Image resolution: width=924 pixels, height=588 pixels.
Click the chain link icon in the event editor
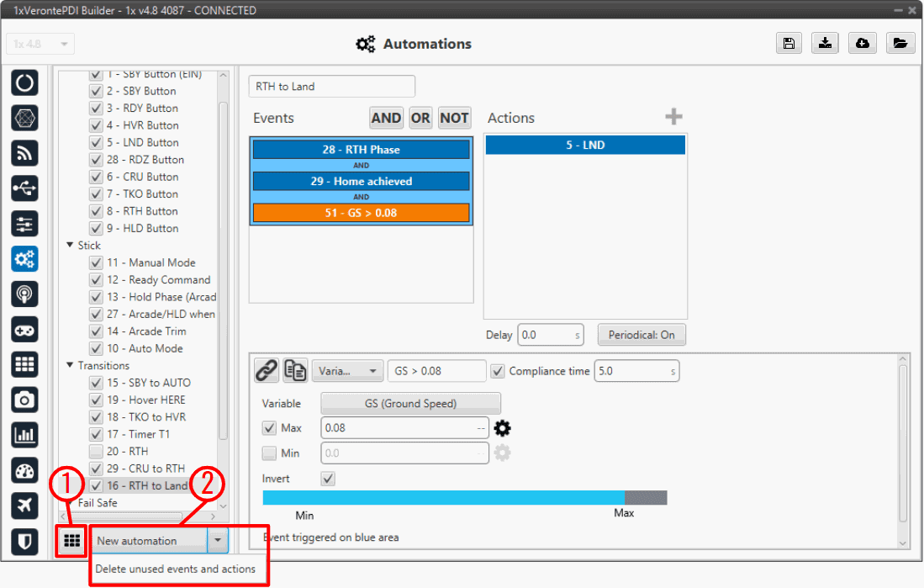267,370
